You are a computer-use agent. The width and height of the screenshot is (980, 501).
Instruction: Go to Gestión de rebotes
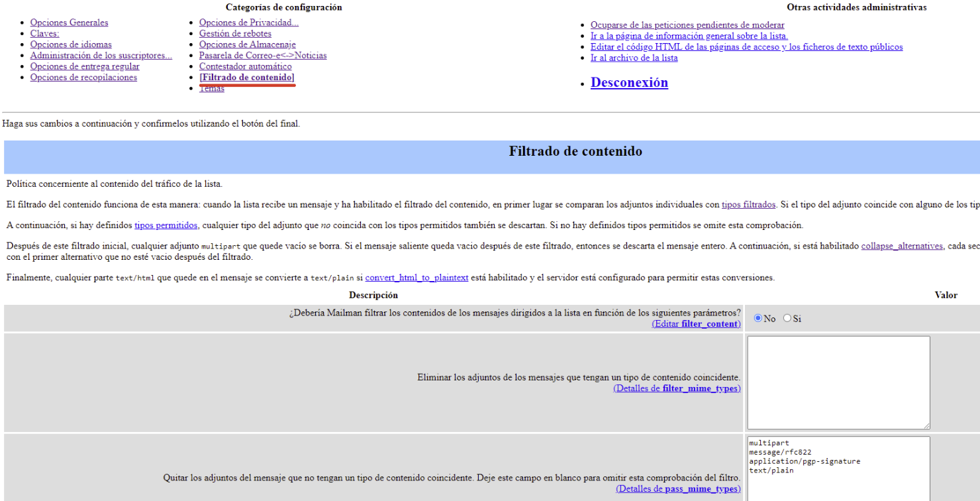235,33
